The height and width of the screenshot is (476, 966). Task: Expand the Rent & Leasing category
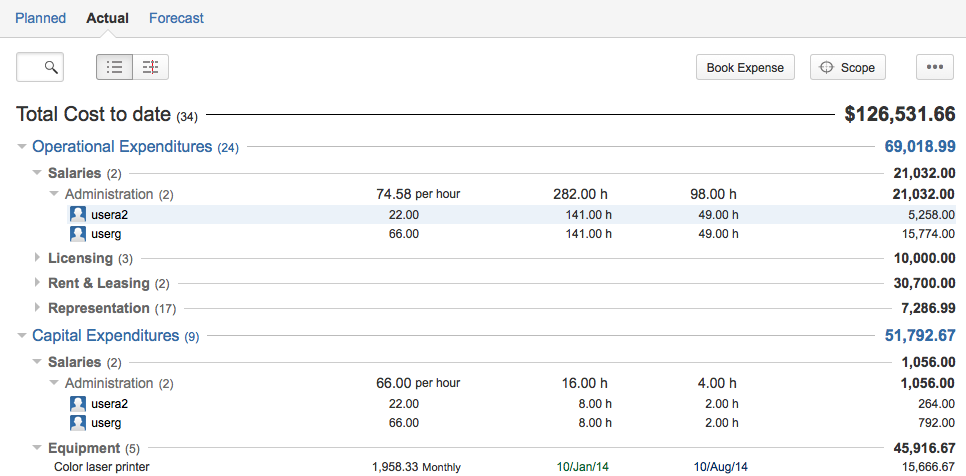pos(38,284)
